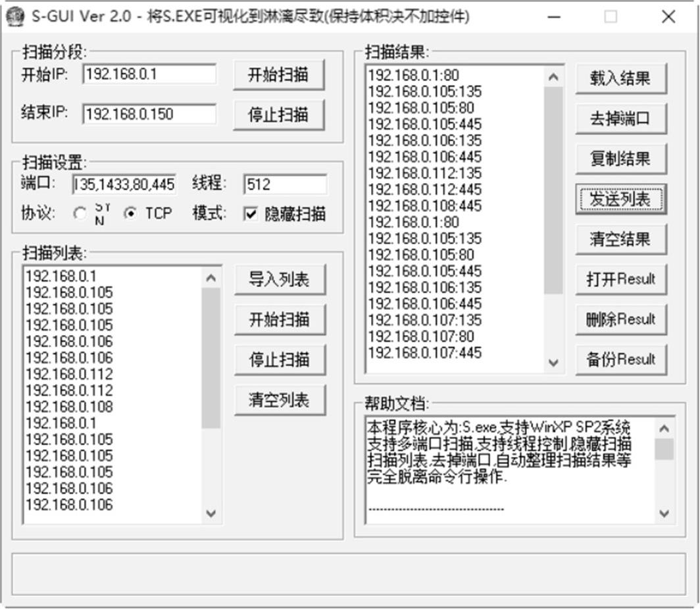Click the 去掉端口 button

621,119
